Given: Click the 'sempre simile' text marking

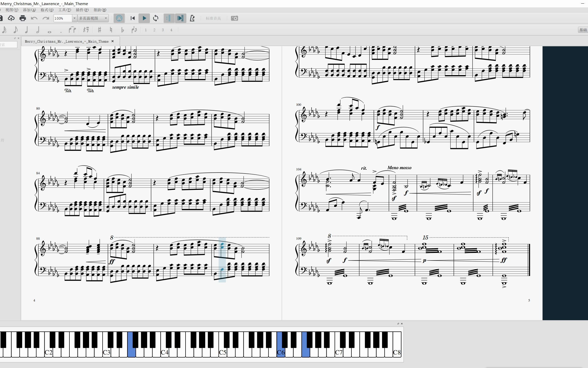Looking at the screenshot, I should tap(126, 87).
